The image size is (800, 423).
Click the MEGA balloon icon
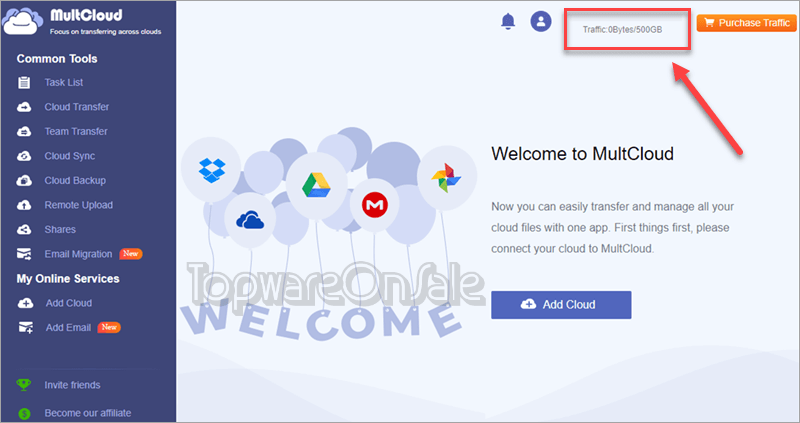375,205
